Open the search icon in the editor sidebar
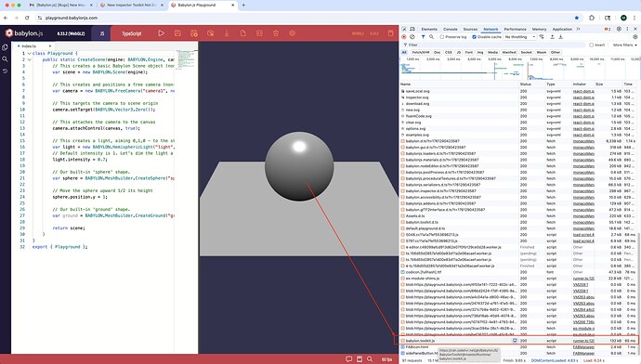This screenshot has width=641, height=364. click(5, 59)
